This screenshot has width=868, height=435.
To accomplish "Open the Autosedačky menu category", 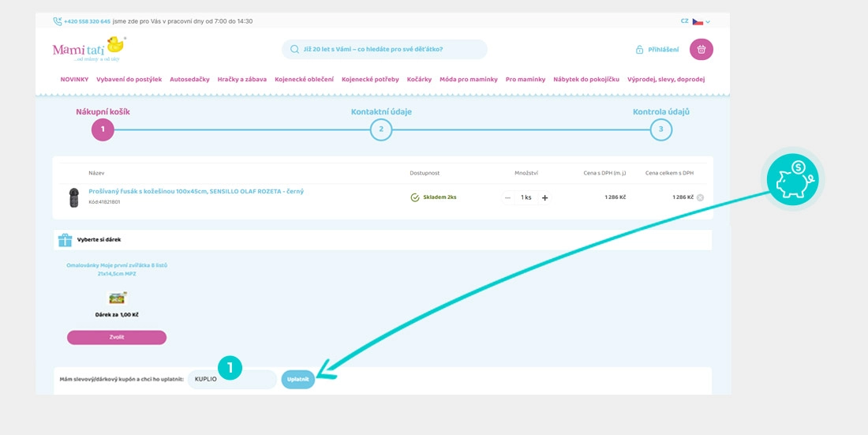I will tap(189, 79).
